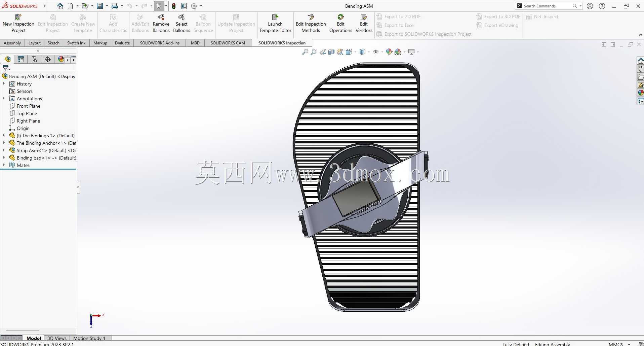Click Remove Balloons tool

(x=161, y=23)
